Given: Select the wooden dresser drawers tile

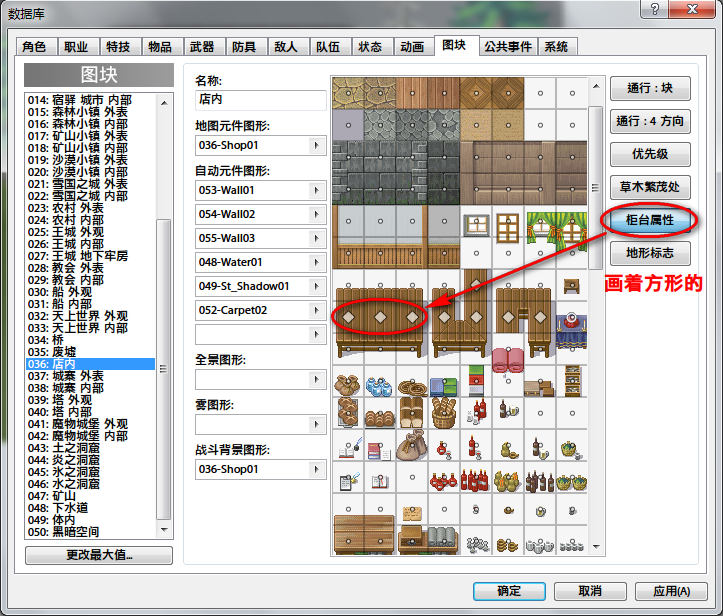Looking at the screenshot, I should [364, 535].
